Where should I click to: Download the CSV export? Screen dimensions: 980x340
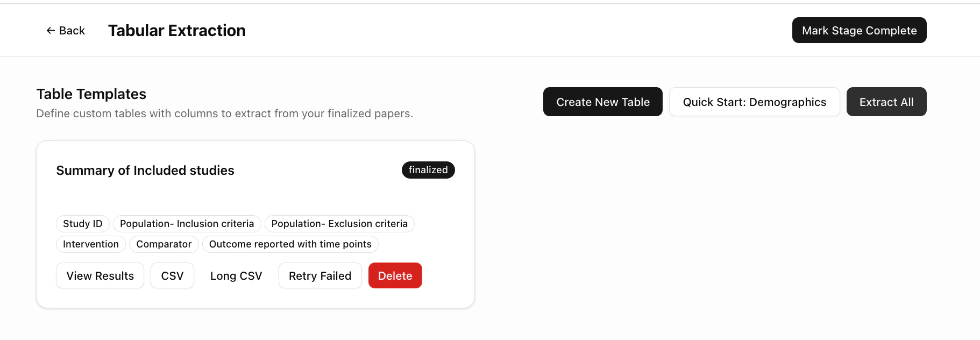point(172,275)
